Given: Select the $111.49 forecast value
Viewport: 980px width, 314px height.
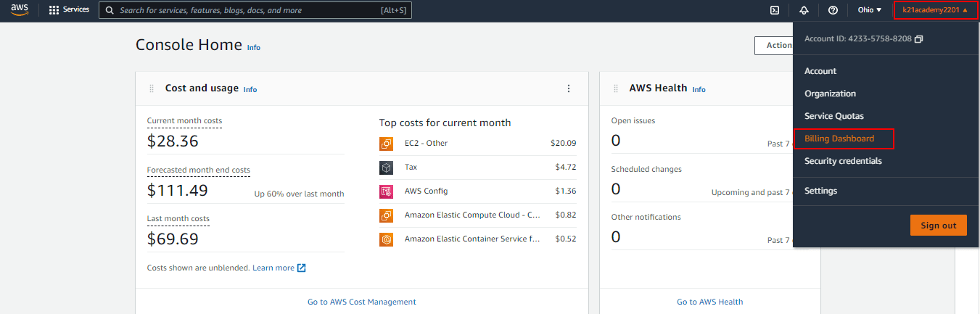Looking at the screenshot, I should 178,191.
